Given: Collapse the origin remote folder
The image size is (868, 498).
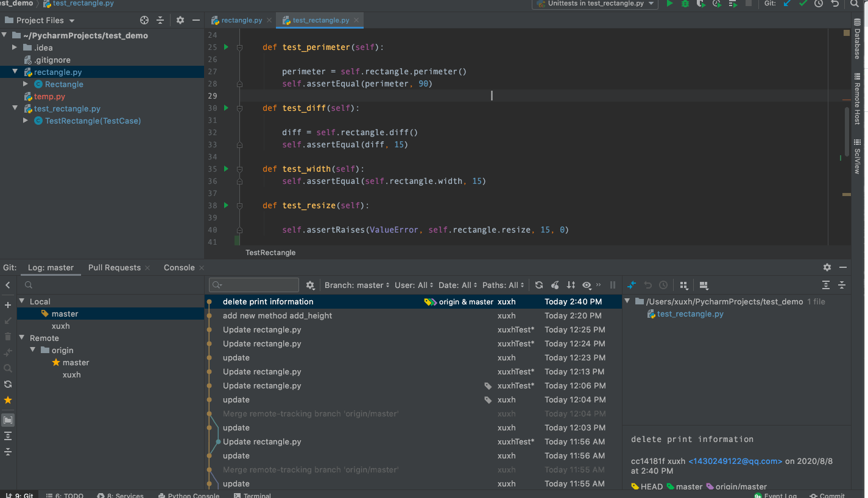Looking at the screenshot, I should [x=33, y=350].
